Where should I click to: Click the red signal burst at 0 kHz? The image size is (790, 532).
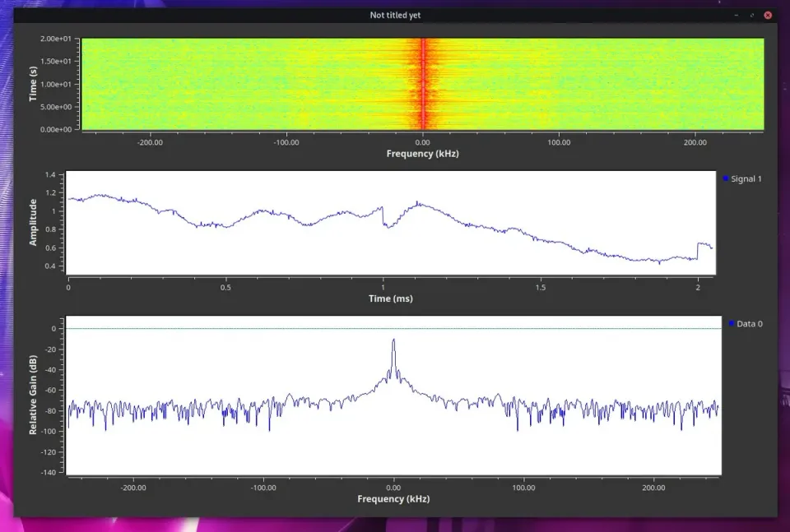click(423, 82)
